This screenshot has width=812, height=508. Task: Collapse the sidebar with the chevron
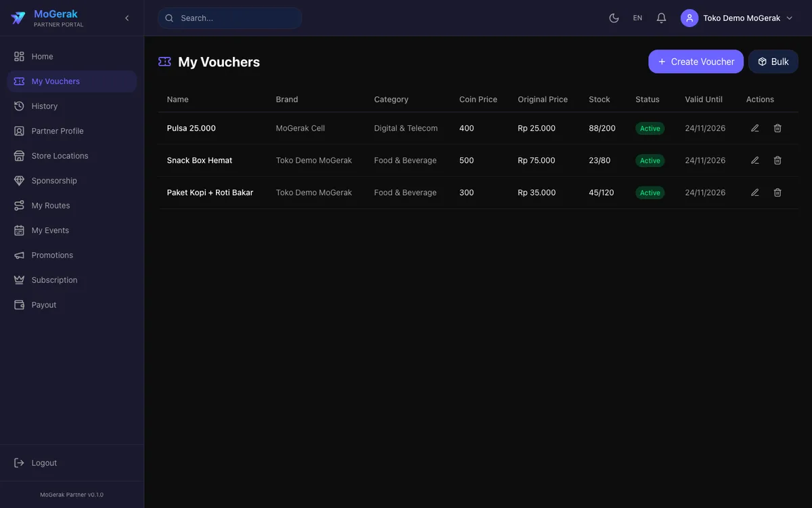pyautogui.click(x=127, y=18)
